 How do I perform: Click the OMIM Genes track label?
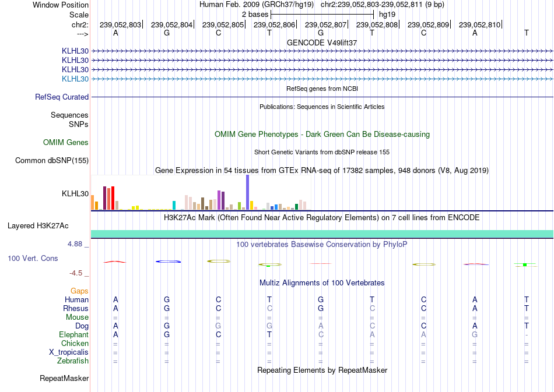pyautogui.click(x=66, y=142)
